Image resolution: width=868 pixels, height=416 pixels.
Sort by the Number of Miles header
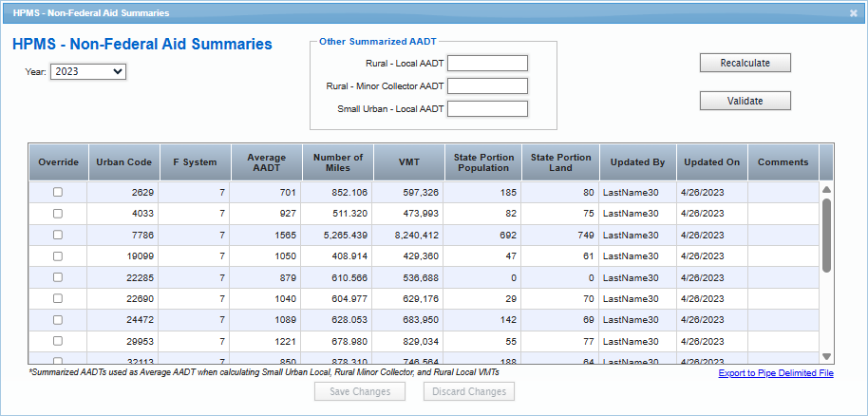[338, 162]
